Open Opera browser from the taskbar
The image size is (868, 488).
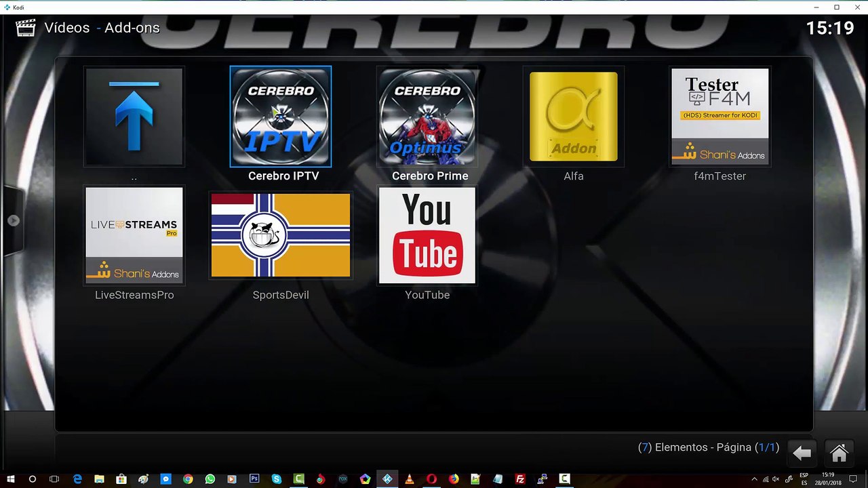tap(431, 479)
